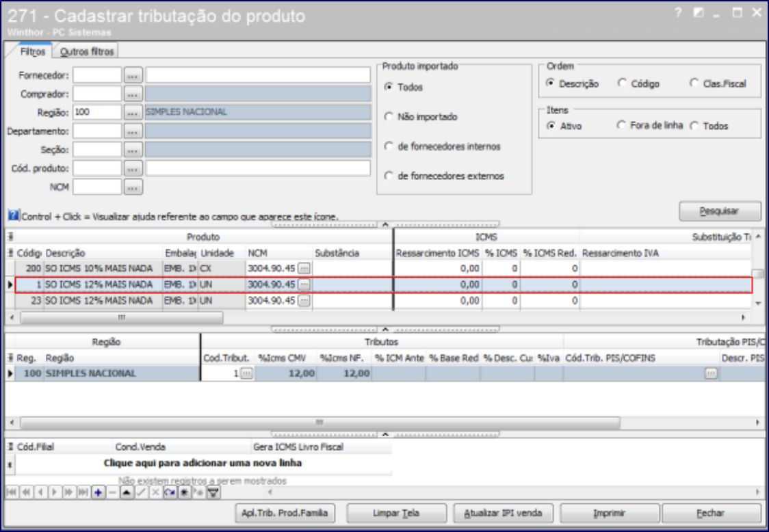Image resolution: width=769 pixels, height=532 pixels.
Task: Switch to the Outros filtros tab
Action: point(86,51)
